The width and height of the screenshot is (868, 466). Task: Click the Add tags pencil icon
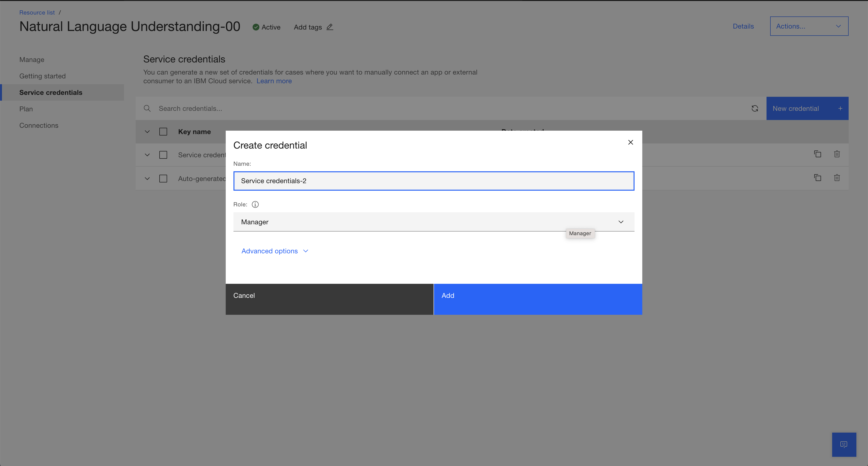(330, 27)
